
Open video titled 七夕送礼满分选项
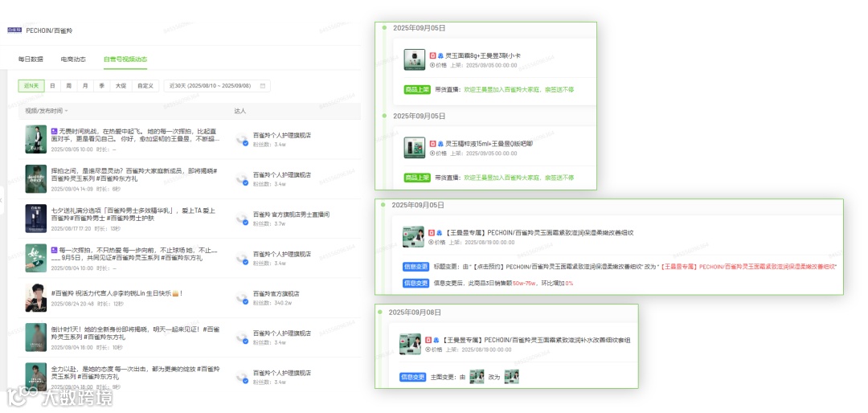[x=133, y=215]
